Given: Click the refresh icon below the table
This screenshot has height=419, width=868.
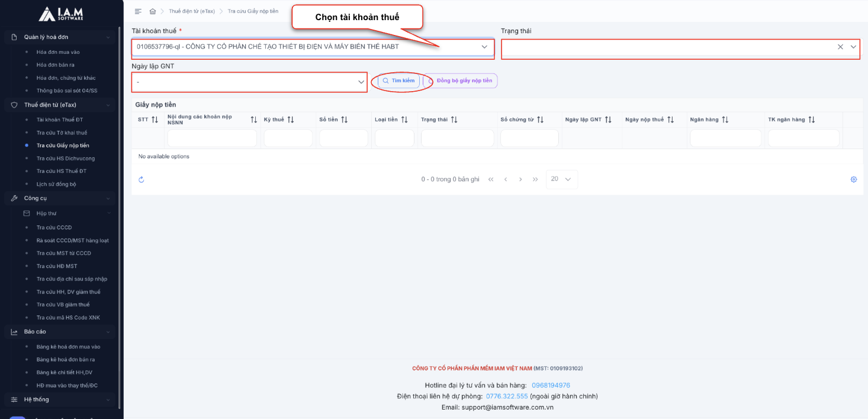Looking at the screenshot, I should (x=142, y=180).
